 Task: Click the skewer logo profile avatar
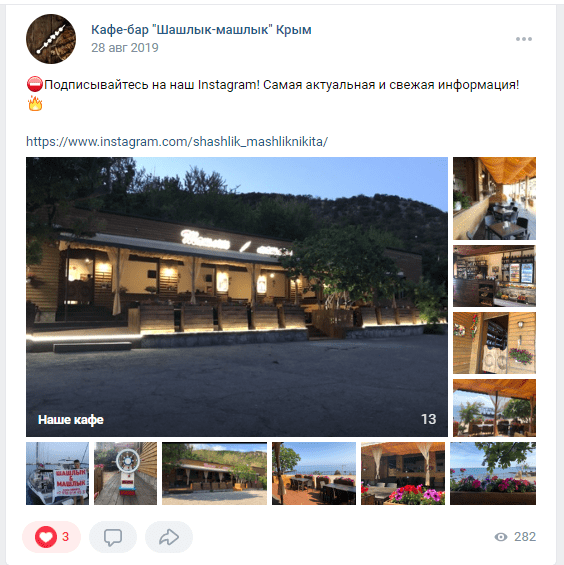[x=51, y=39]
